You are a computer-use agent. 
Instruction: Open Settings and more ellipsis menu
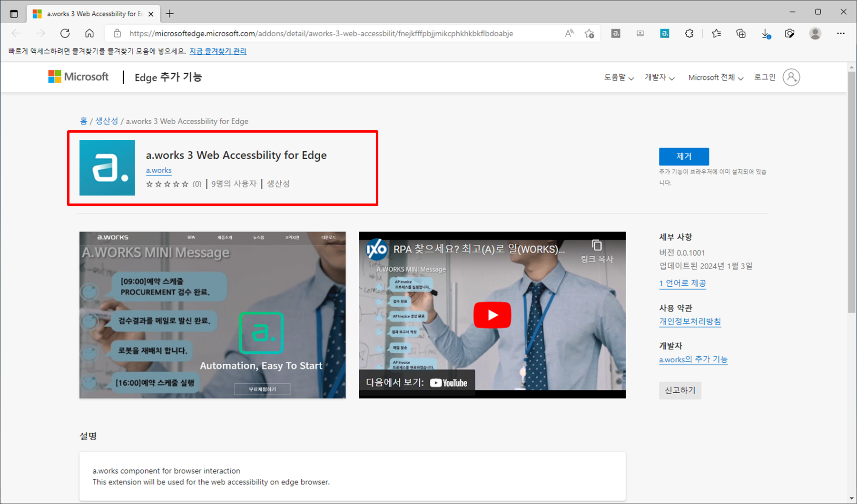point(841,33)
